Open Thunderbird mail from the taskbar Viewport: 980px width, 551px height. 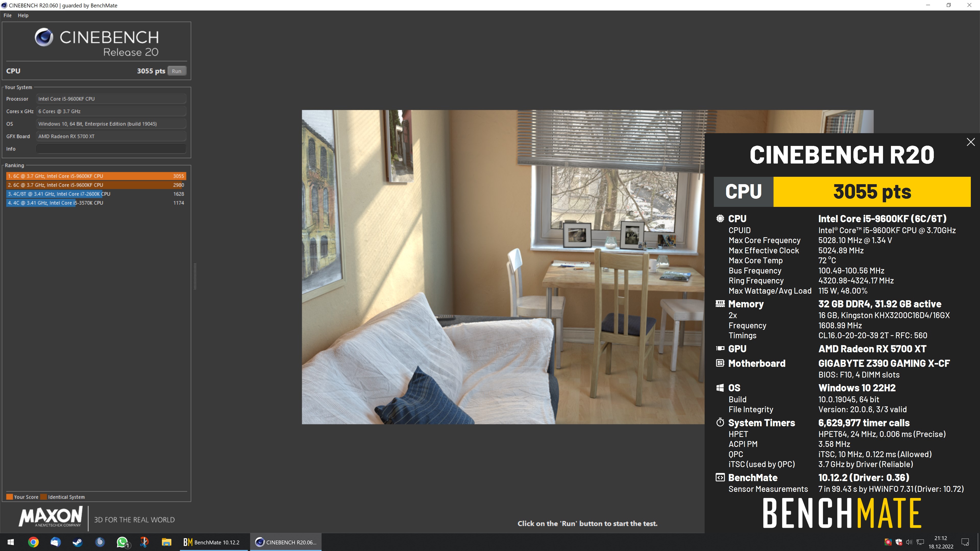tap(56, 542)
